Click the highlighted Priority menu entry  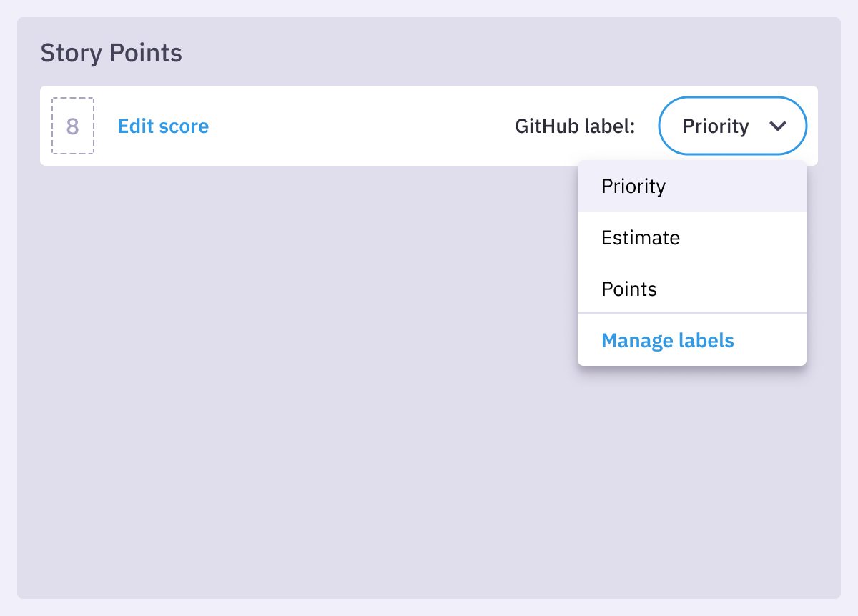[x=633, y=186]
